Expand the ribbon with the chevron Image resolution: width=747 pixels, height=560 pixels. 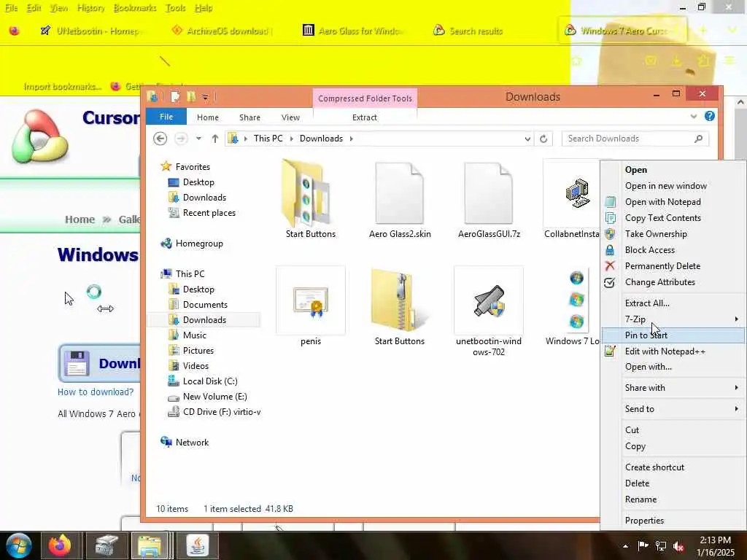tap(694, 116)
